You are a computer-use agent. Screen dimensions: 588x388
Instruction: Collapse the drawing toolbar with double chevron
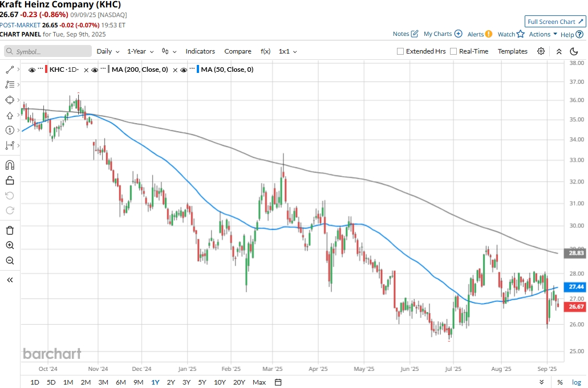[x=10, y=280]
